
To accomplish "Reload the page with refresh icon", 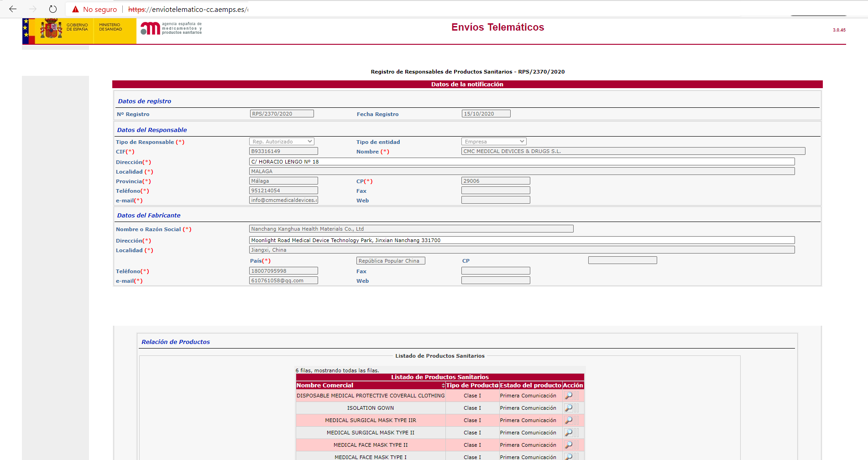I will [x=53, y=9].
